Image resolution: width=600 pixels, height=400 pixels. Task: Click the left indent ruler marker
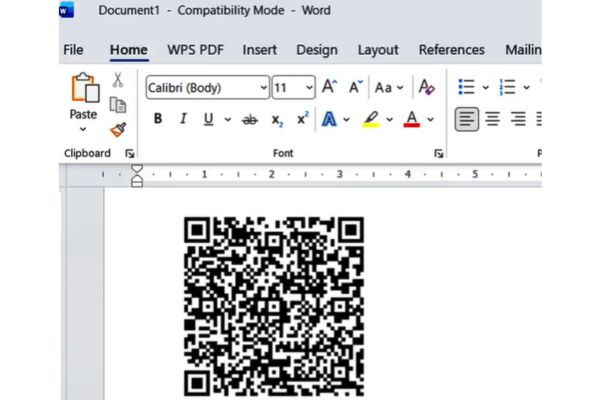137,183
